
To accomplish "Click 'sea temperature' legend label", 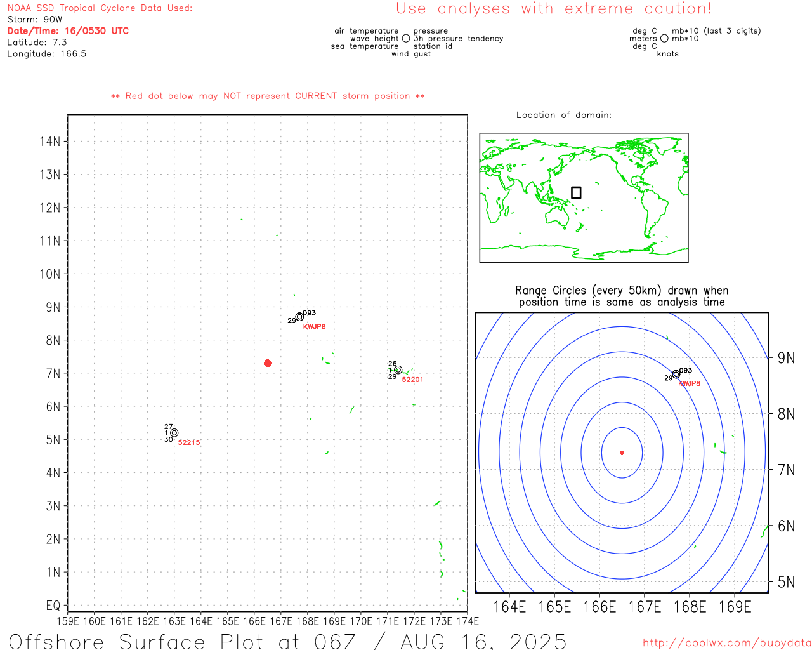I will 365,46.
